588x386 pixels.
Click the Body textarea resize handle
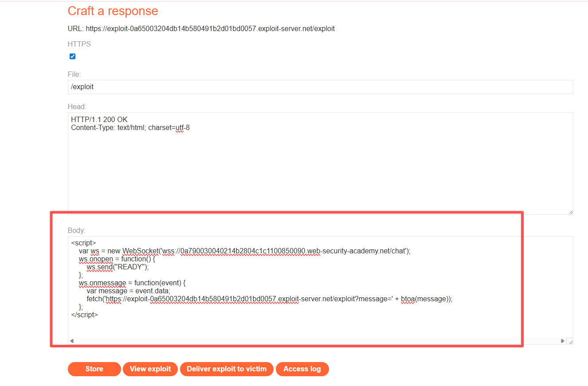570,341
